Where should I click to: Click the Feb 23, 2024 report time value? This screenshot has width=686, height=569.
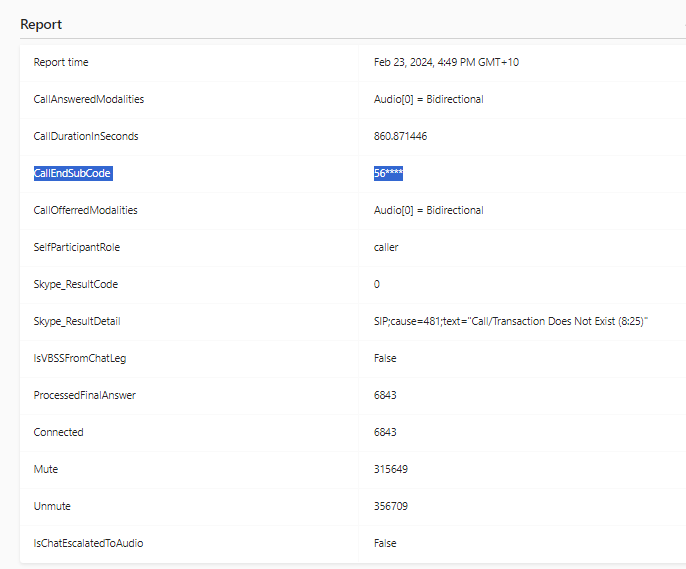[446, 63]
